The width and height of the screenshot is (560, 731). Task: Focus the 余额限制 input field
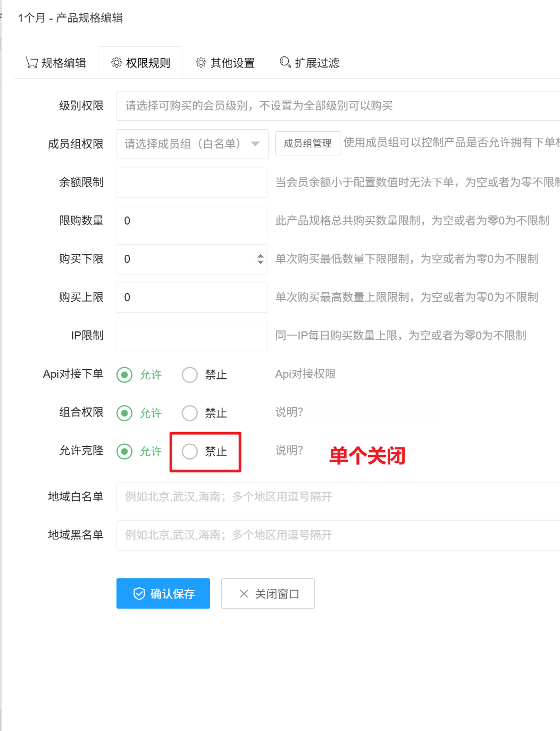[191, 182]
